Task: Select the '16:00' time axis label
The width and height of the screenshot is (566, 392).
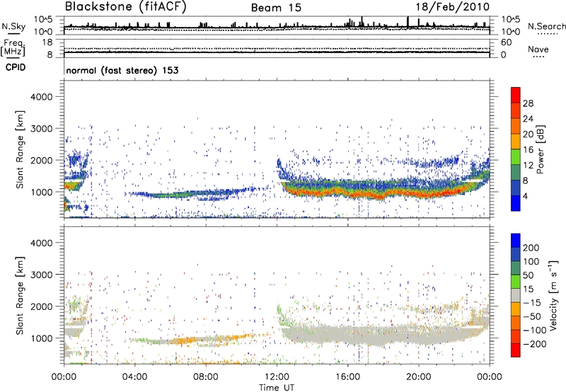Action: [347, 377]
